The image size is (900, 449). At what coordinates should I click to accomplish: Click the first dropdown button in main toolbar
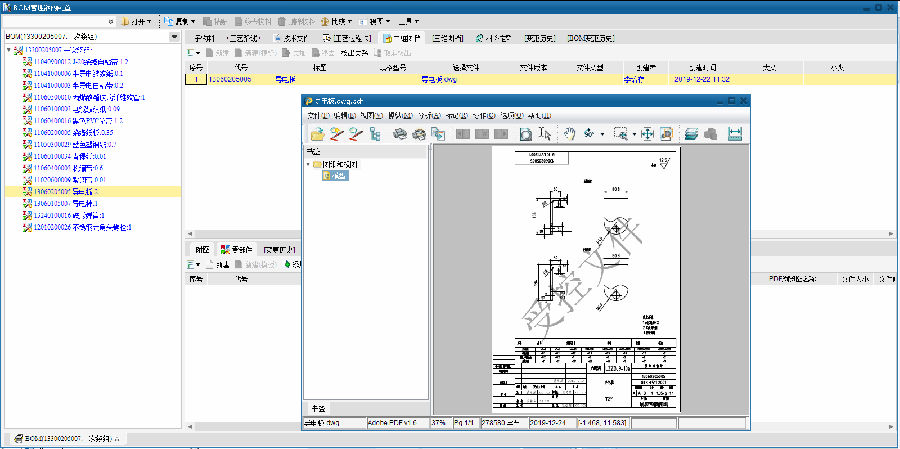pos(136,20)
